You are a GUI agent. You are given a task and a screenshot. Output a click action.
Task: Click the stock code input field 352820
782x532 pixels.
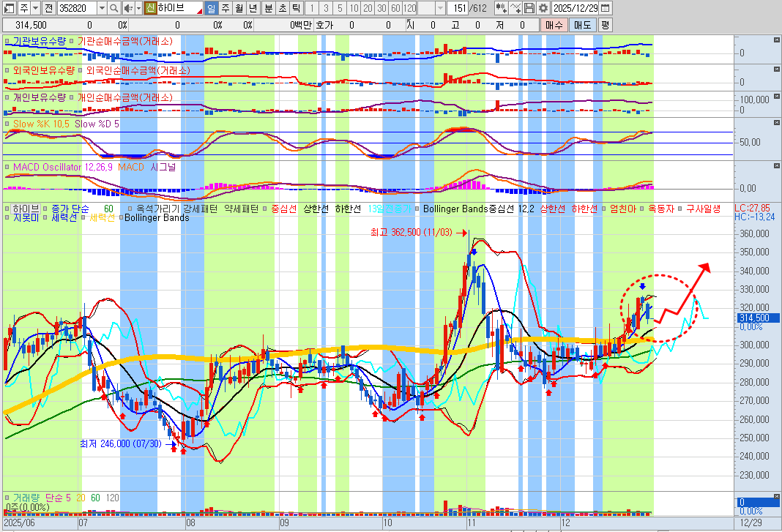click(75, 8)
